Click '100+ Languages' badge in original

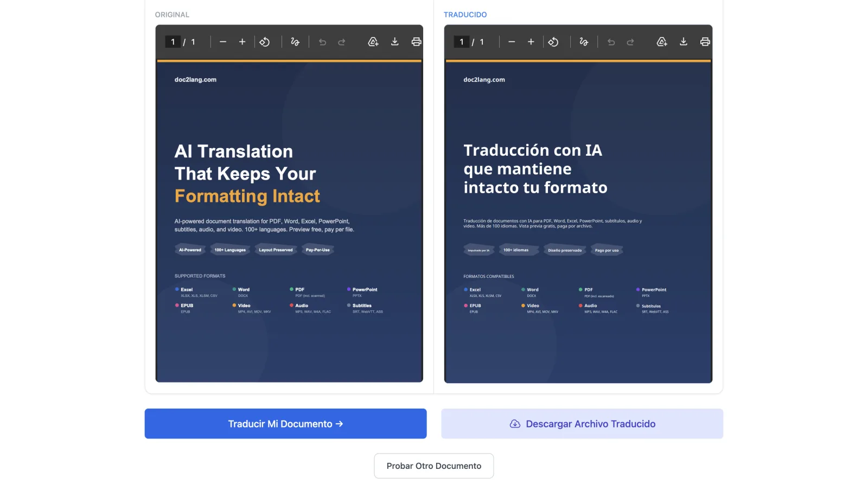click(230, 250)
